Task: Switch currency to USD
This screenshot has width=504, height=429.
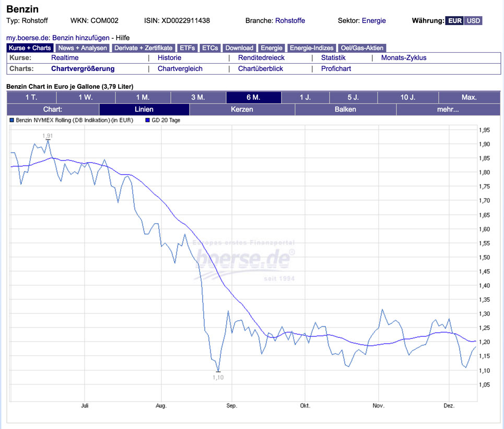Action: pyautogui.click(x=473, y=21)
